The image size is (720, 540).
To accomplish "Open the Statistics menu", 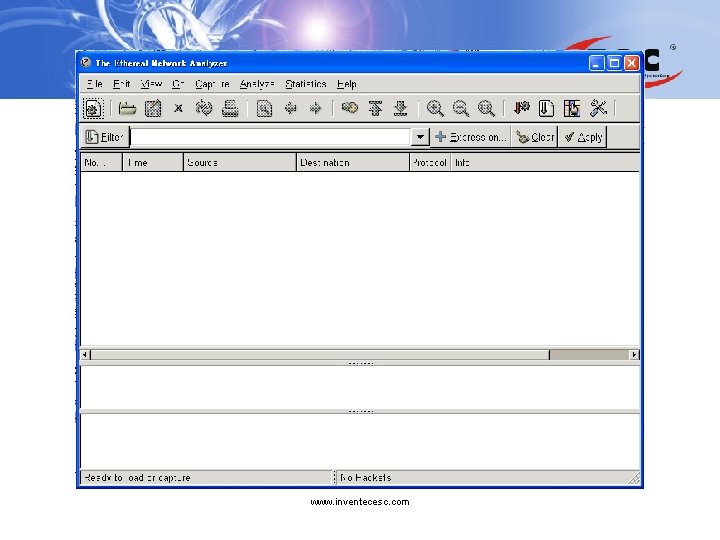I will point(306,84).
